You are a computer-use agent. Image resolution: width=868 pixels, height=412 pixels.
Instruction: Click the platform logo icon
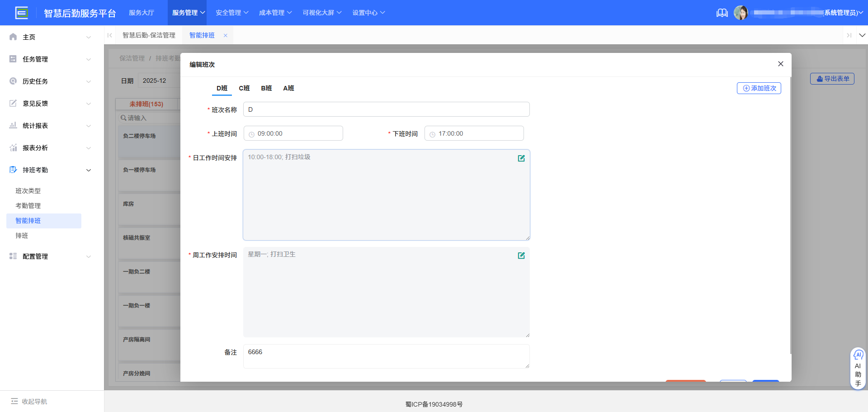[21, 13]
